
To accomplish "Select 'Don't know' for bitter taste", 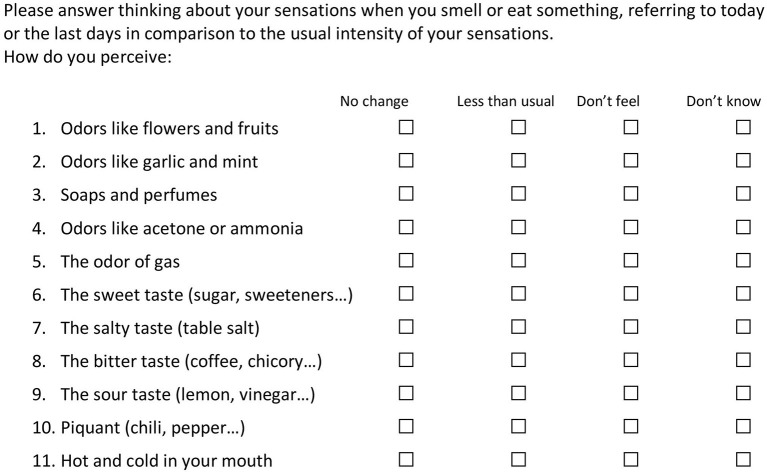I will pyautogui.click(x=744, y=360).
